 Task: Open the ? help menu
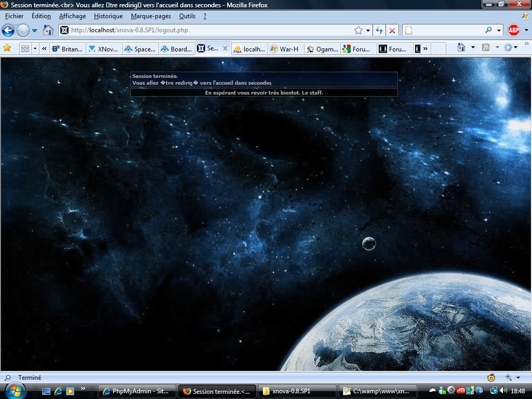point(205,16)
